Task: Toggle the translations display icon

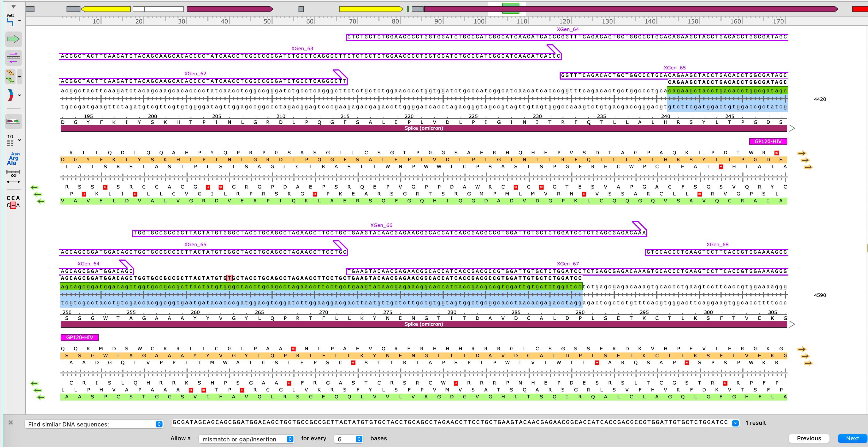Action: [10, 76]
